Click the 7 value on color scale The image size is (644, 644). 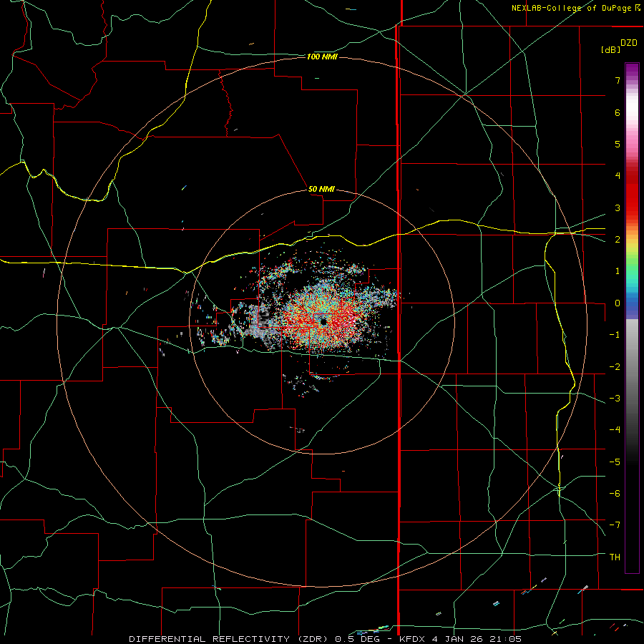pyautogui.click(x=618, y=80)
